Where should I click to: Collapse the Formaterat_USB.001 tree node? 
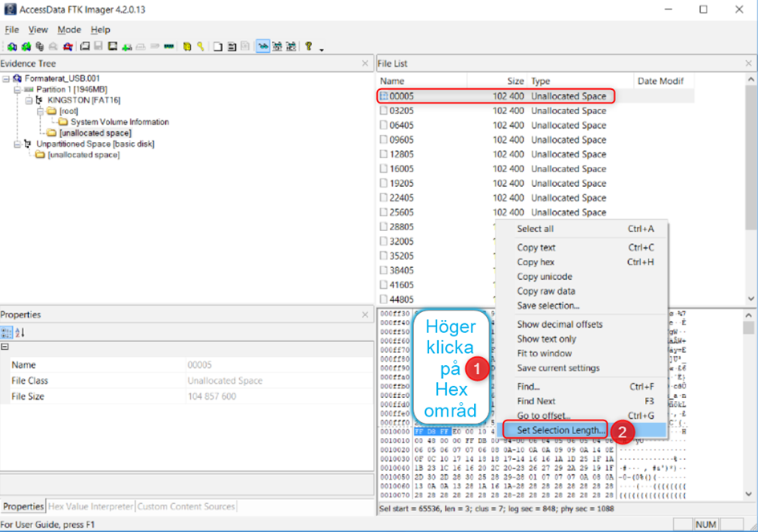tap(6, 79)
